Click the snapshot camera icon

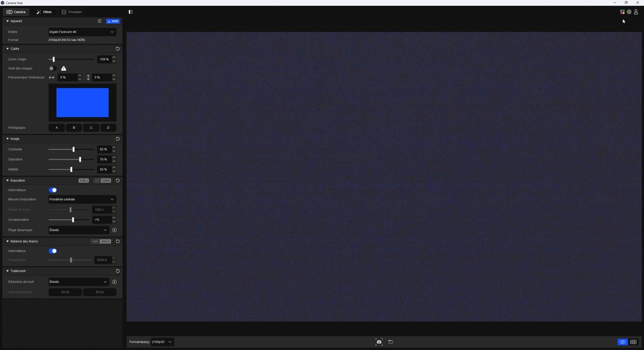pyautogui.click(x=379, y=342)
